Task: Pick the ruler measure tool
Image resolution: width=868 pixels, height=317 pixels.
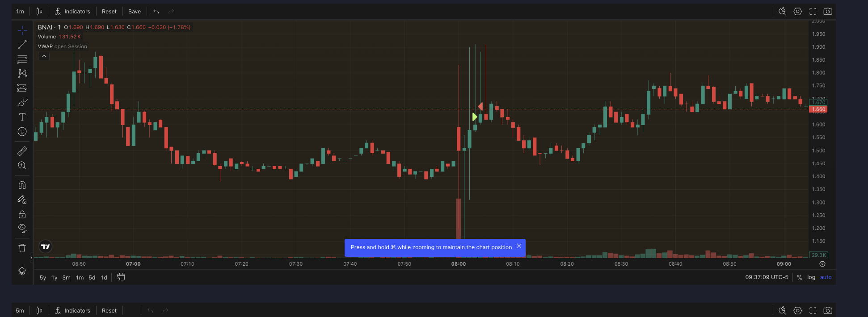Action: [22, 151]
